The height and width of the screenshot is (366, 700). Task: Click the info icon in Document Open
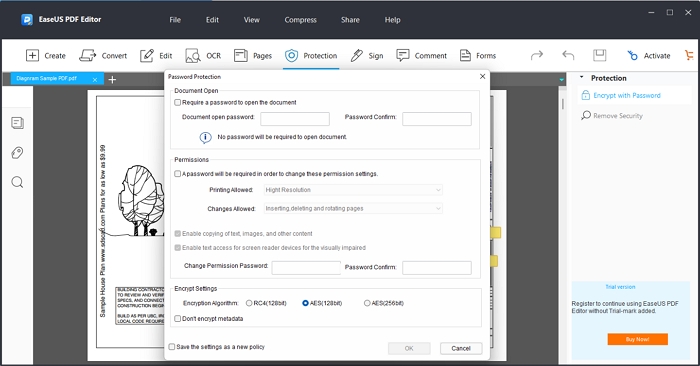pyautogui.click(x=205, y=137)
